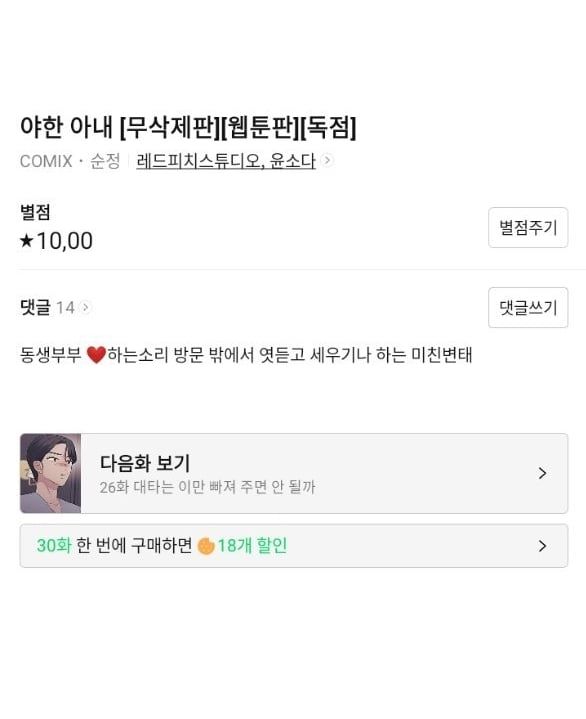The height and width of the screenshot is (719, 586).
Task: Click the red heart emoji in comment
Action: [96, 355]
